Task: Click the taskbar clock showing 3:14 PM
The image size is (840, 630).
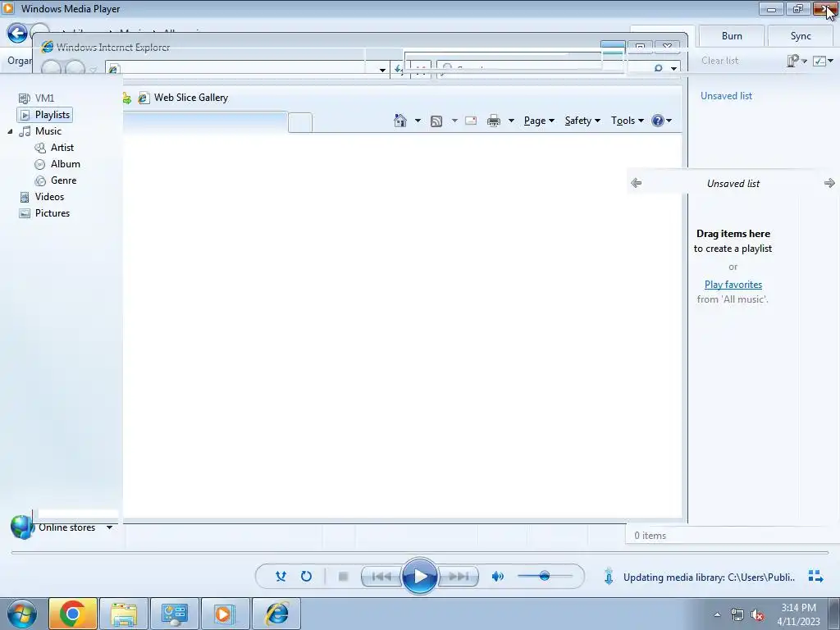Action: coord(798,614)
